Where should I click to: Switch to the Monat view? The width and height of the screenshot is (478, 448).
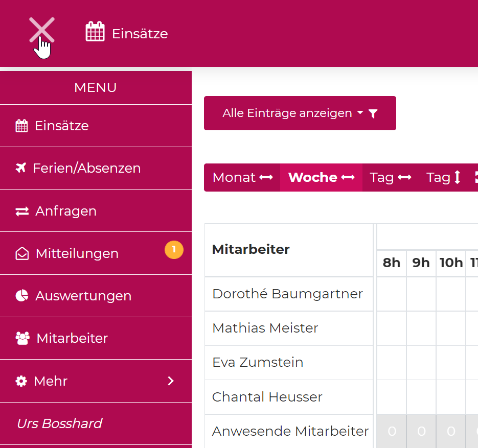point(242,177)
